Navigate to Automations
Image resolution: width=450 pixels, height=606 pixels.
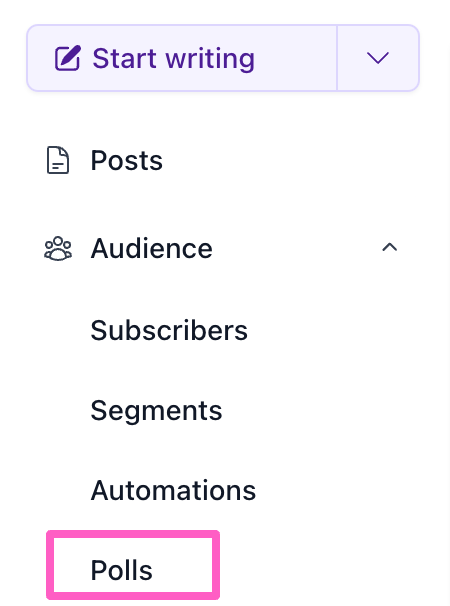tap(173, 490)
